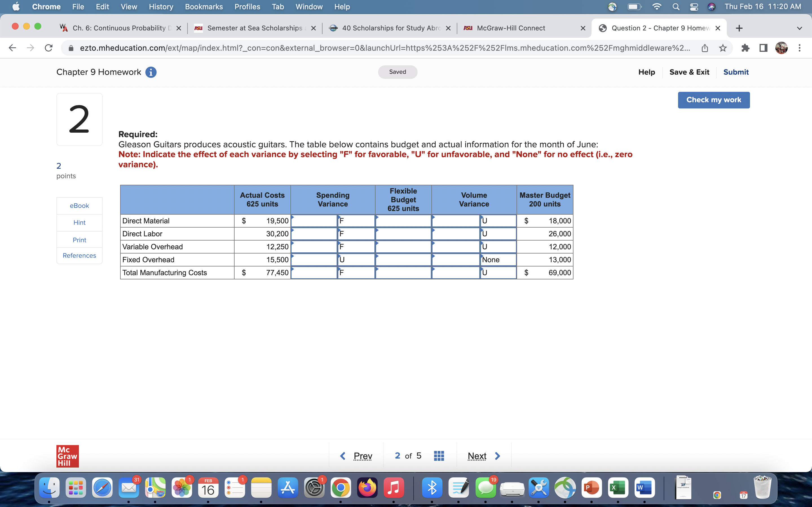
Task: Open Spotlight search from the menu bar
Action: click(x=676, y=7)
